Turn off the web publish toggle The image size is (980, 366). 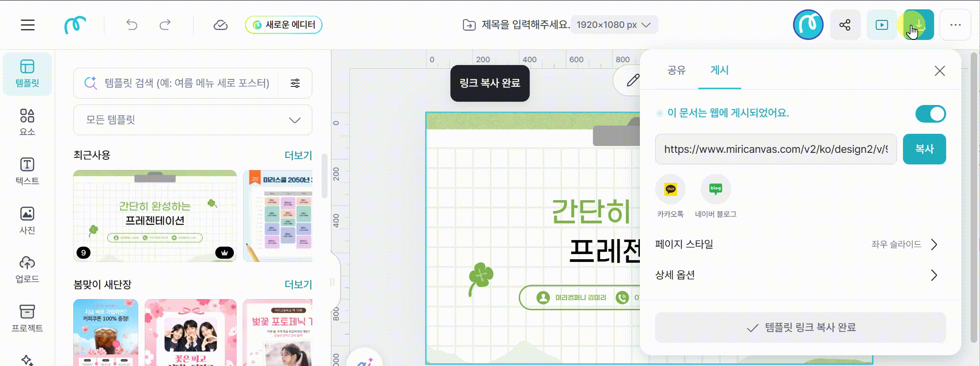coord(930,114)
